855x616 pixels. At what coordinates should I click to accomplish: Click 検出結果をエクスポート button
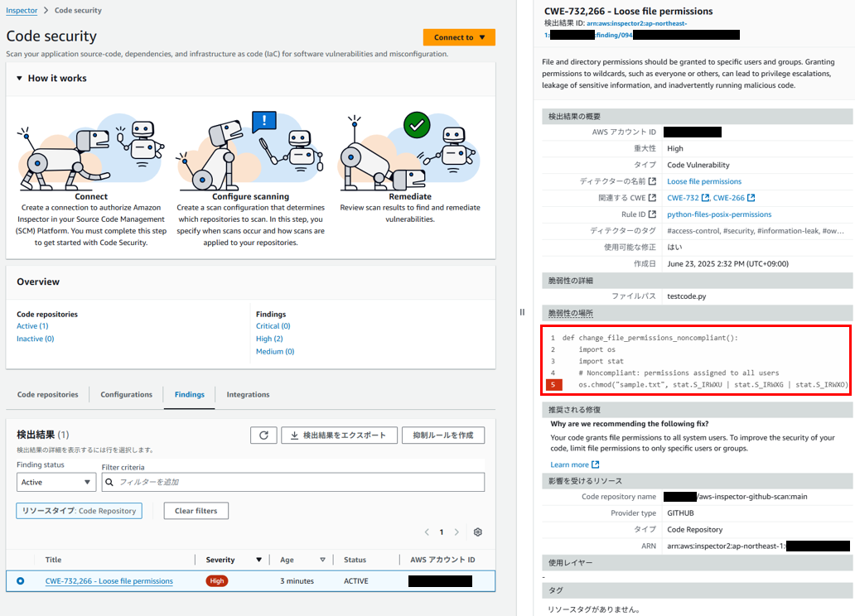339,435
